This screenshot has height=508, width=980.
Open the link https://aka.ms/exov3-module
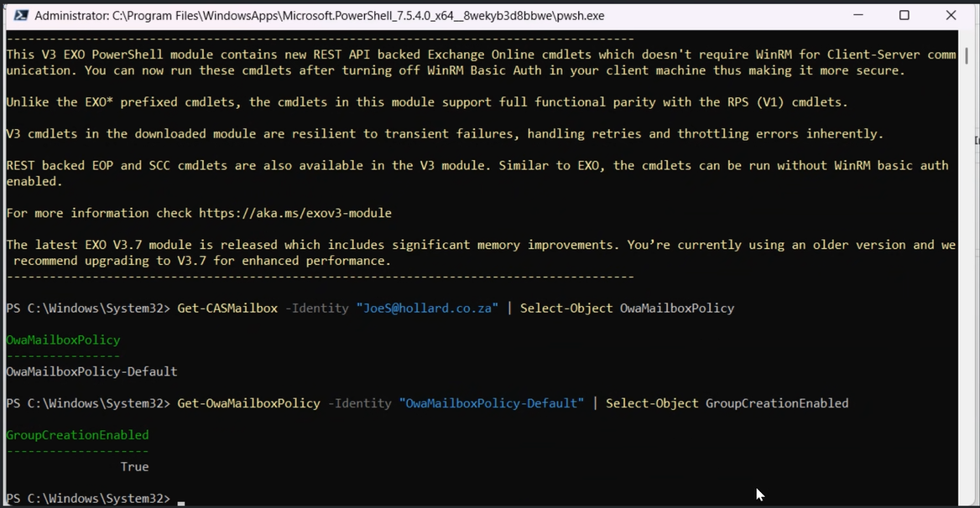click(x=294, y=212)
